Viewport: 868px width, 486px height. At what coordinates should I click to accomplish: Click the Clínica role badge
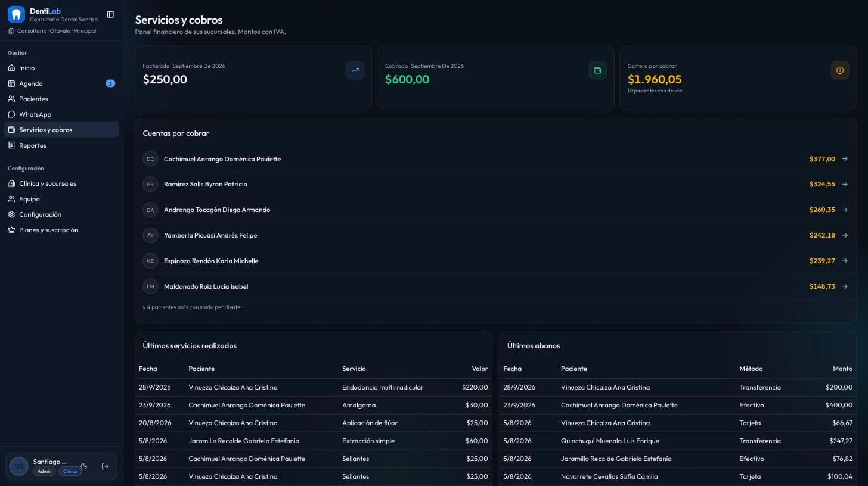click(x=70, y=471)
